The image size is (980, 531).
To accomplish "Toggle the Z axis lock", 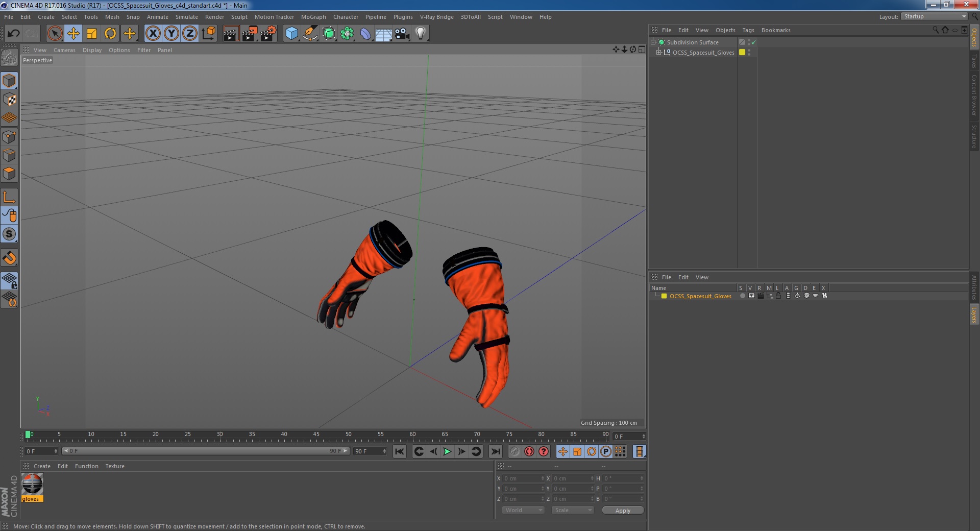I will click(190, 34).
